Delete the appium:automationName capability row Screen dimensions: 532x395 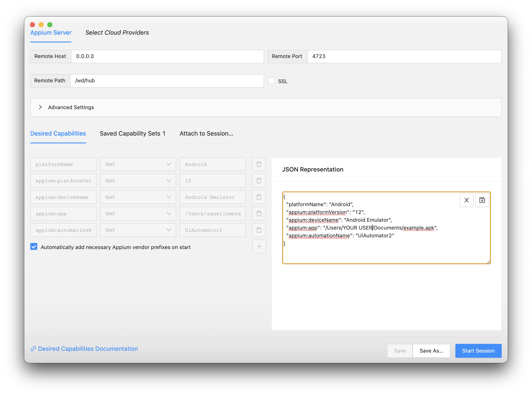point(259,230)
